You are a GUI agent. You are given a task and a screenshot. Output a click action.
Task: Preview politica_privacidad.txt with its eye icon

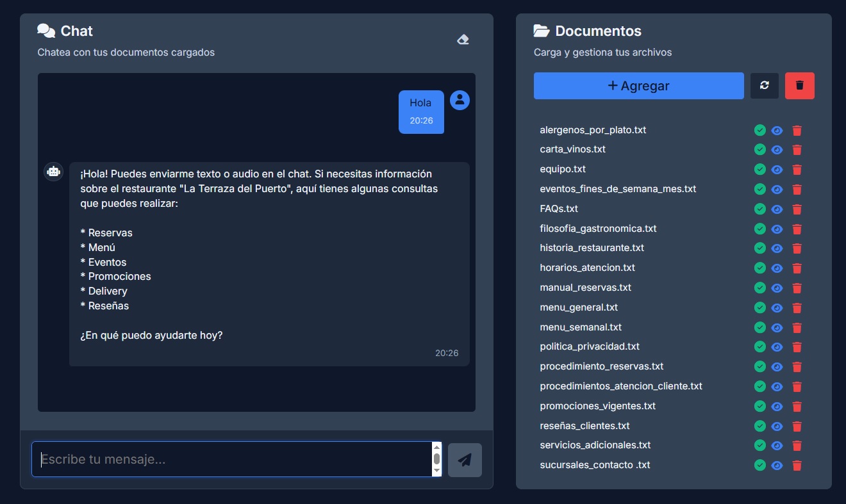(x=776, y=347)
